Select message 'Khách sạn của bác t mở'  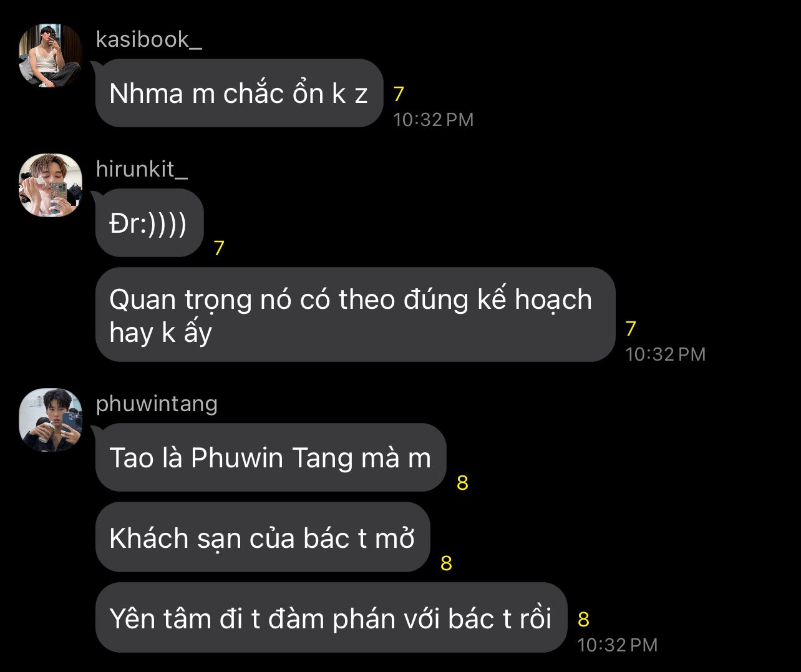263,537
